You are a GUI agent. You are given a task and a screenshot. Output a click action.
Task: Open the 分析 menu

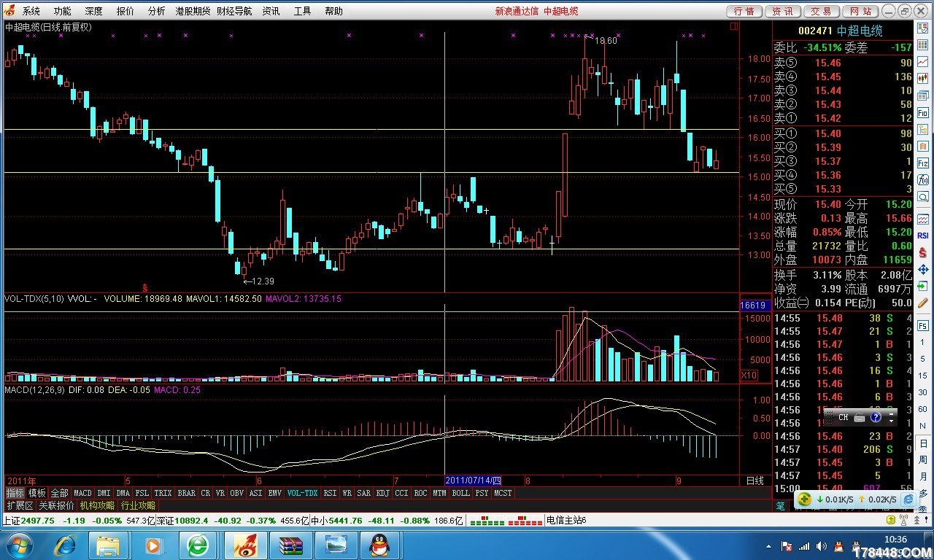tap(156, 11)
